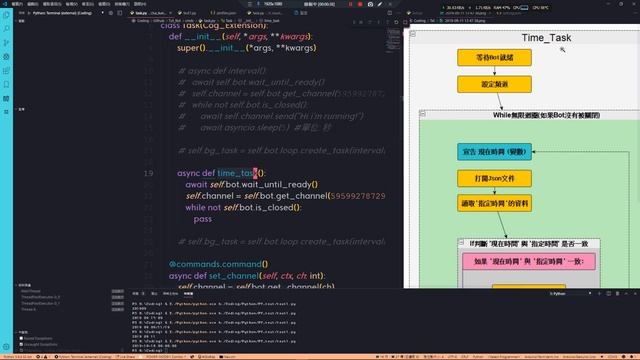Switch to the Problems tab in bottom panel

[138, 293]
